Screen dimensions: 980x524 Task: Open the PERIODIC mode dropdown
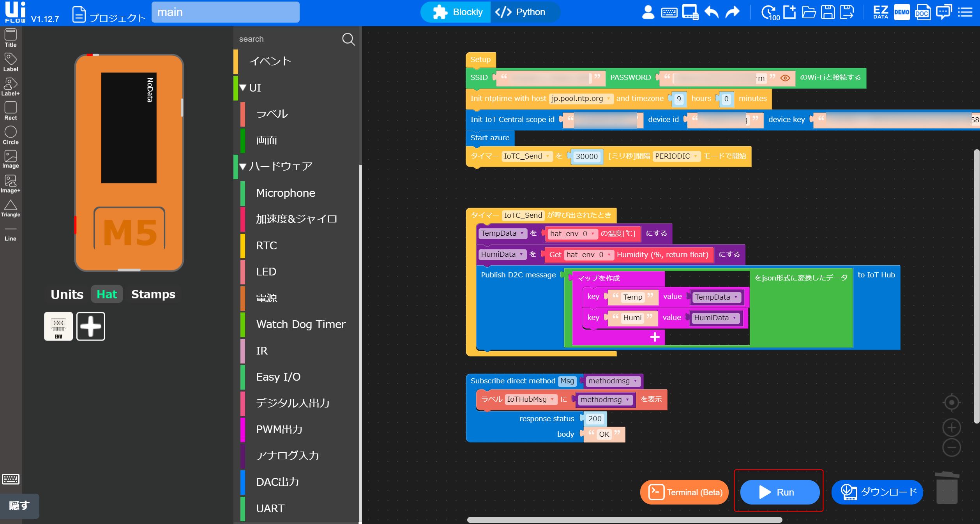coord(676,156)
